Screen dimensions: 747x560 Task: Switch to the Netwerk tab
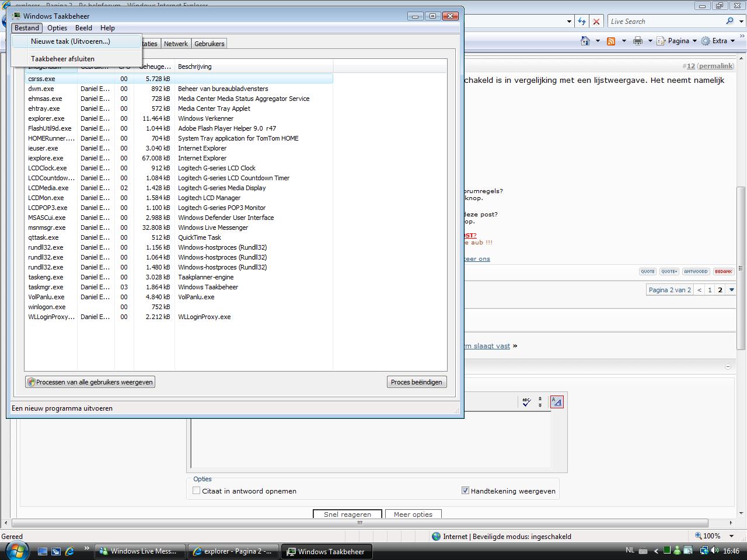(x=176, y=44)
